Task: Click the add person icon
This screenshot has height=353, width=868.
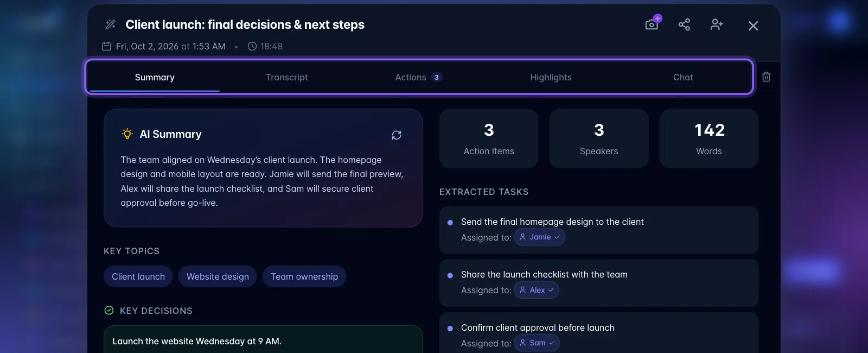Action: click(717, 24)
